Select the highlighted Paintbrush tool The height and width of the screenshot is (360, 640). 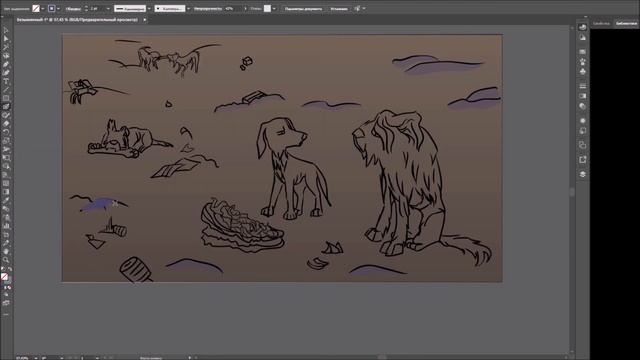point(6,107)
